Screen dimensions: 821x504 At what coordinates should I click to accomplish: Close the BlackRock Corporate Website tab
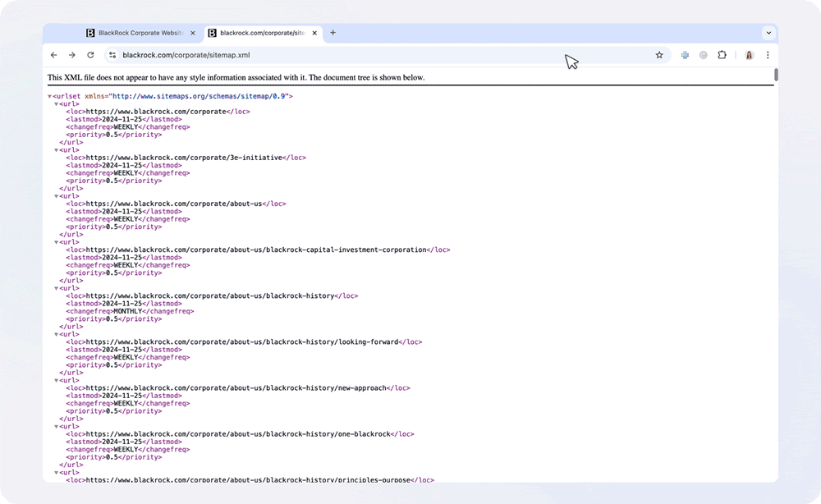pos(193,33)
